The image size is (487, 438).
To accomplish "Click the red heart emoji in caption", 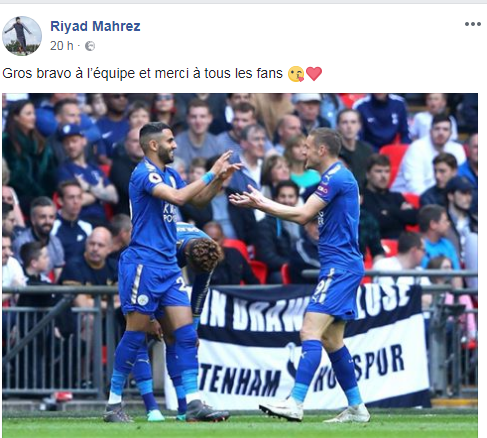I will (x=314, y=74).
